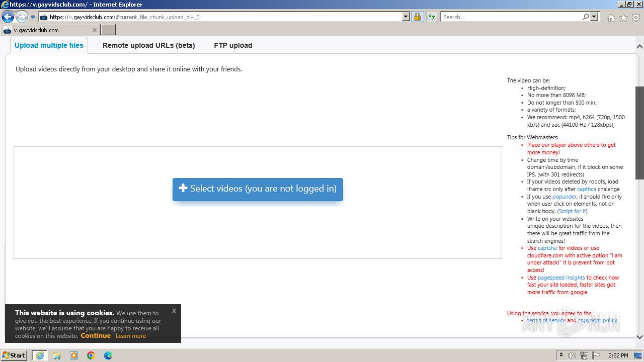
Task: Select the v.gayvidsclub.com browser tab
Action: pos(50,30)
